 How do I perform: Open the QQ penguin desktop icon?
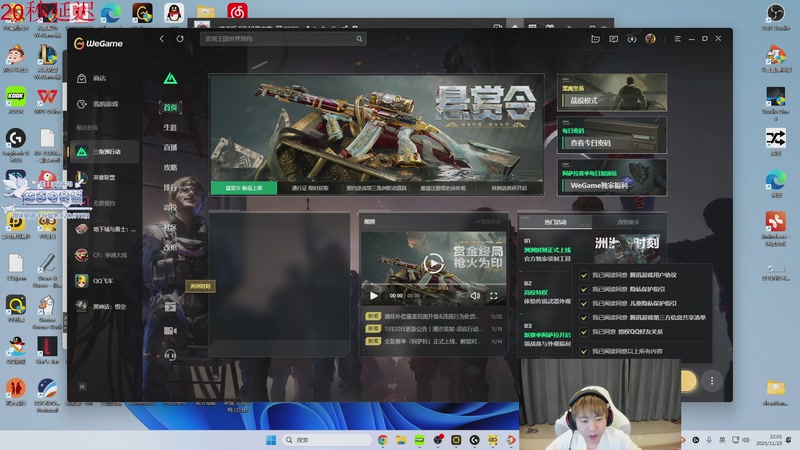[173, 12]
